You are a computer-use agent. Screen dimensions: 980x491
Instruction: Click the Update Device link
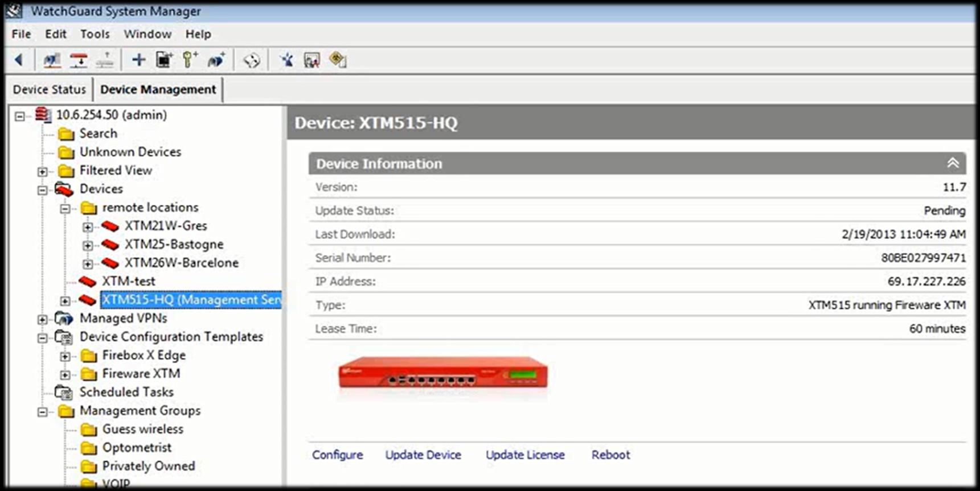(x=423, y=455)
